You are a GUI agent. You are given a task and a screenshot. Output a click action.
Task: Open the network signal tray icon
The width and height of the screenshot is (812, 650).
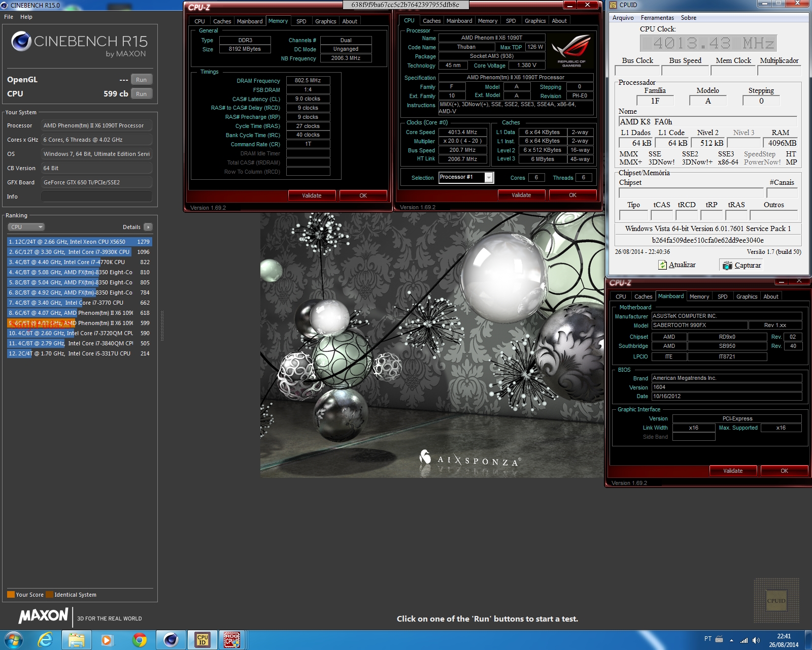click(744, 640)
